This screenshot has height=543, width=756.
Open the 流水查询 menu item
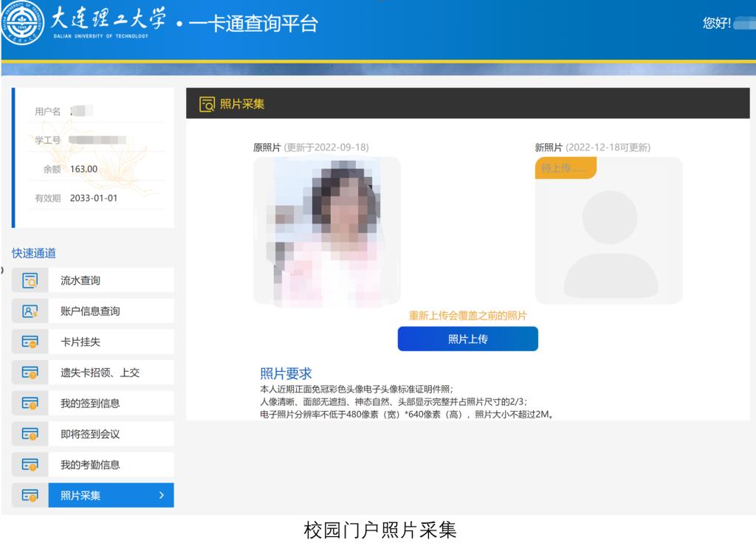click(x=80, y=280)
